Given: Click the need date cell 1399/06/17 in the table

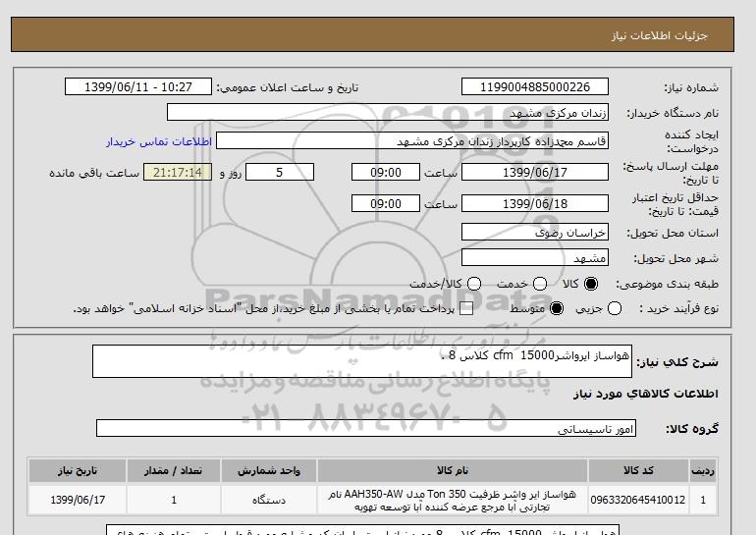Looking at the screenshot, I should [x=78, y=500].
